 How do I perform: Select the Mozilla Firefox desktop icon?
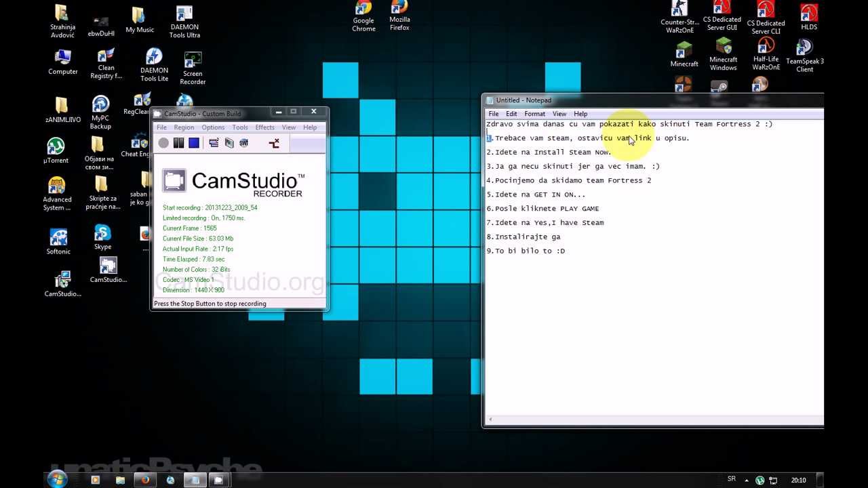399,16
